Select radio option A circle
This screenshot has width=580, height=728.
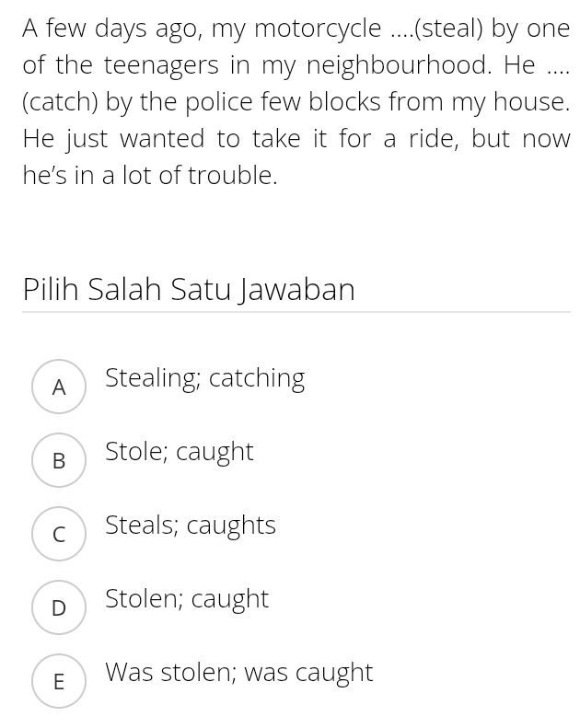[59, 387]
